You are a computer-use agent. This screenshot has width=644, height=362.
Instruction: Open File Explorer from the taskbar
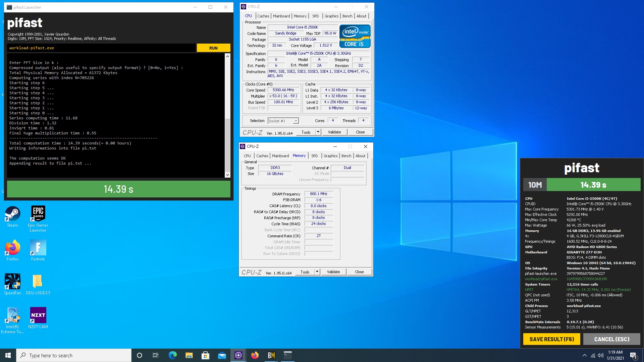point(189,355)
